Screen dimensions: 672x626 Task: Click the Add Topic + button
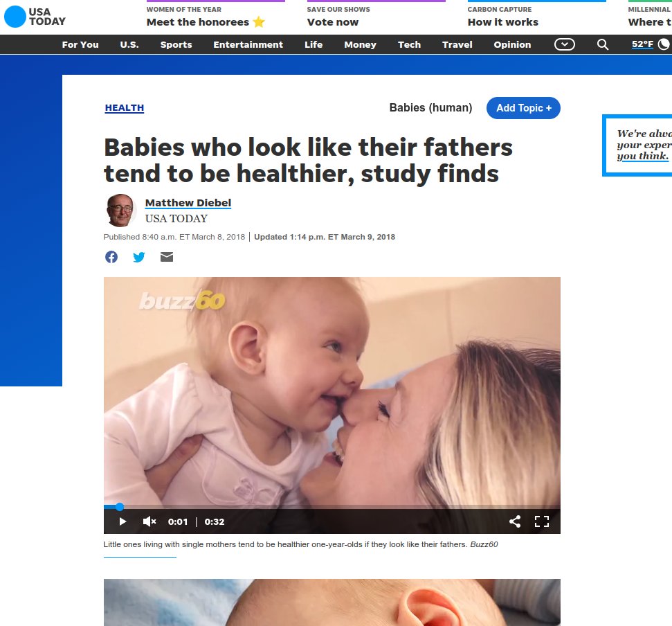click(x=523, y=108)
